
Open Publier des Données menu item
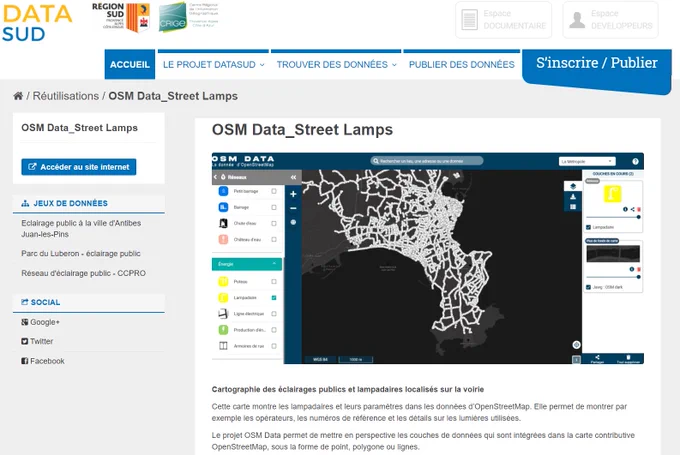pos(461,65)
